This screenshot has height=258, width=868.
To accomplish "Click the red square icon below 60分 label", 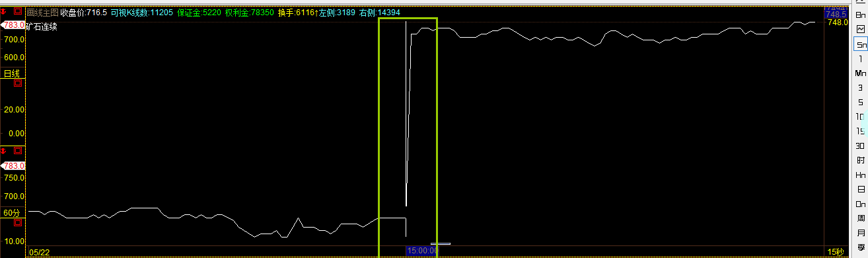I will [x=18, y=223].
